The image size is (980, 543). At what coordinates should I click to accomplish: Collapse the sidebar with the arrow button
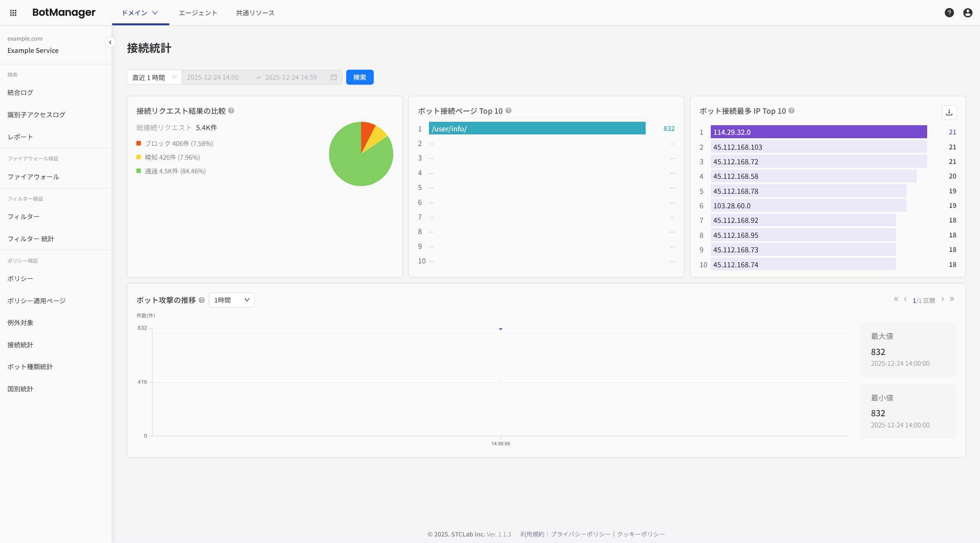110,43
